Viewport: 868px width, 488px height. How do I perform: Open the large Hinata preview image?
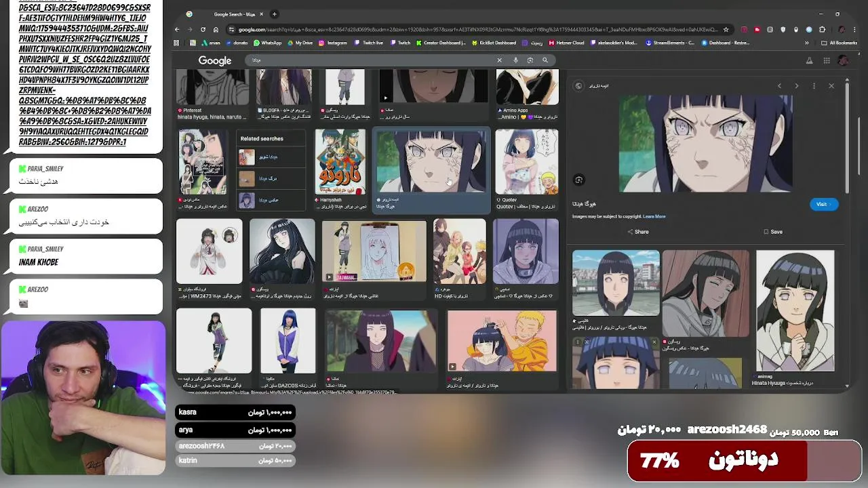705,144
